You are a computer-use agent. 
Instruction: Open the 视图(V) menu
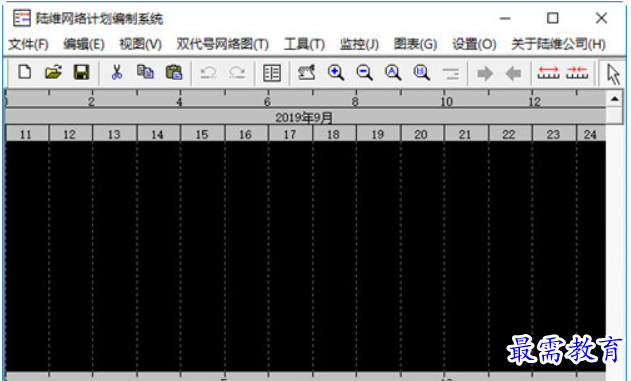coord(140,44)
